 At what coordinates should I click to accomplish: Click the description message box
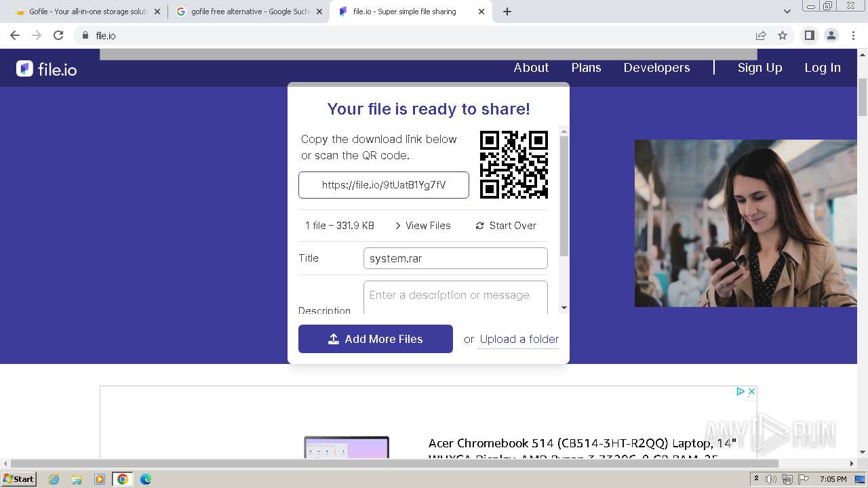point(456,298)
